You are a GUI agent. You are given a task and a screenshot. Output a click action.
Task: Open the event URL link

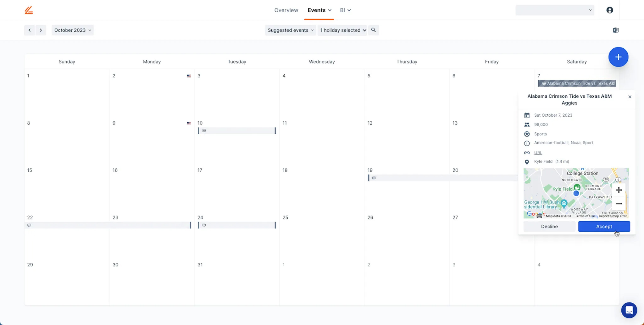[537, 152]
